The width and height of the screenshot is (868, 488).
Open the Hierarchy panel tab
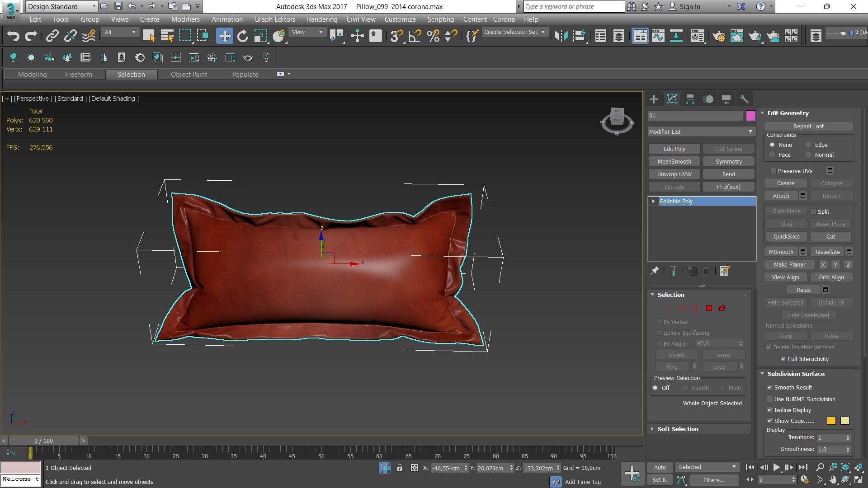(x=690, y=99)
